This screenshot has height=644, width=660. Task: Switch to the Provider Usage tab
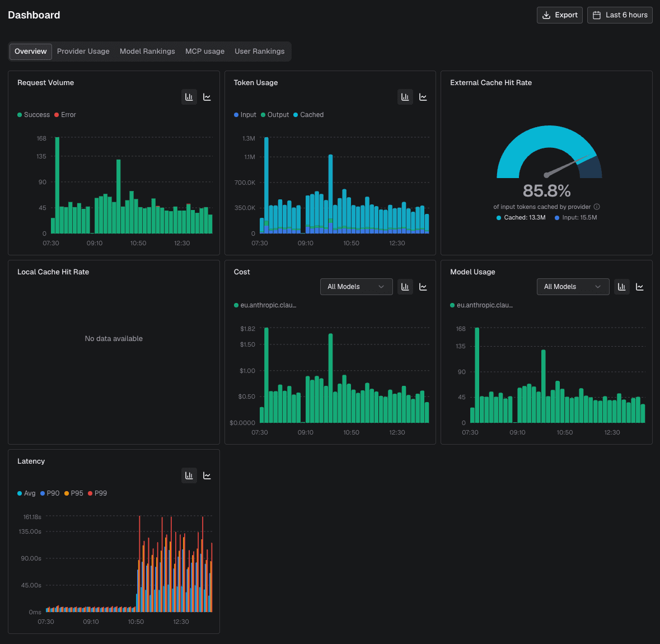[x=83, y=52]
